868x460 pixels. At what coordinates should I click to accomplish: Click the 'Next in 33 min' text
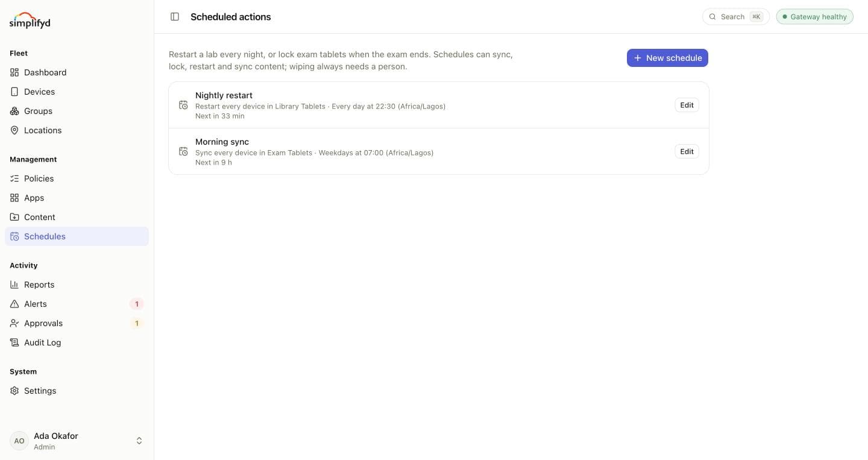pos(220,116)
